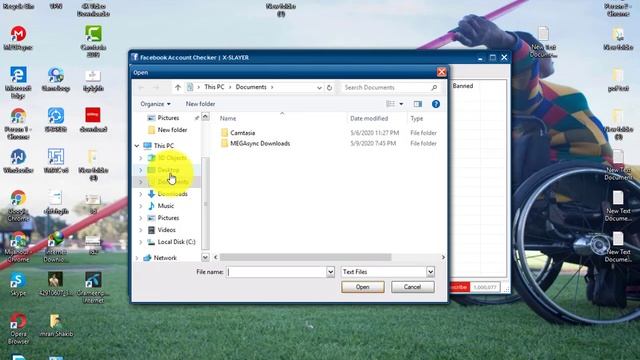Expand the 3D Objects tree node
Image resolution: width=640 pixels, height=360 pixels.
[x=141, y=158]
